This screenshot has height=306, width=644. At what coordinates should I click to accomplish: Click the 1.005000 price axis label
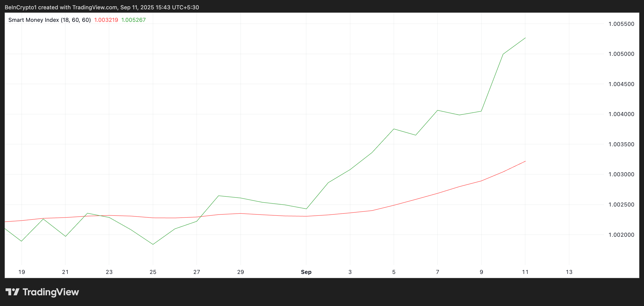(621, 54)
